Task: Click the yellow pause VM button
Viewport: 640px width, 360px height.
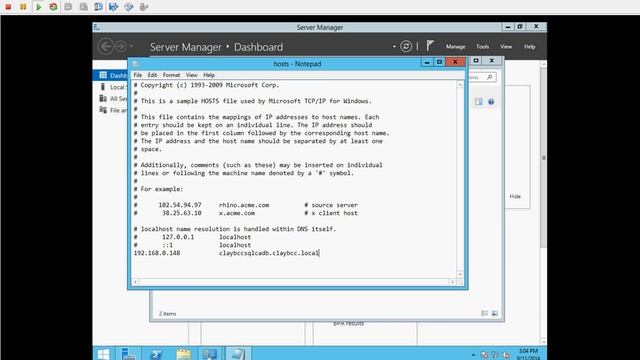Action: (x=23, y=7)
